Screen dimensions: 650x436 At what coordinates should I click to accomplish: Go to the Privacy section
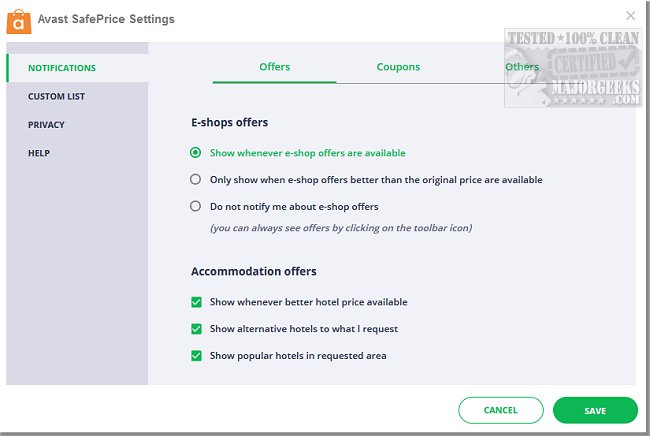click(x=46, y=125)
